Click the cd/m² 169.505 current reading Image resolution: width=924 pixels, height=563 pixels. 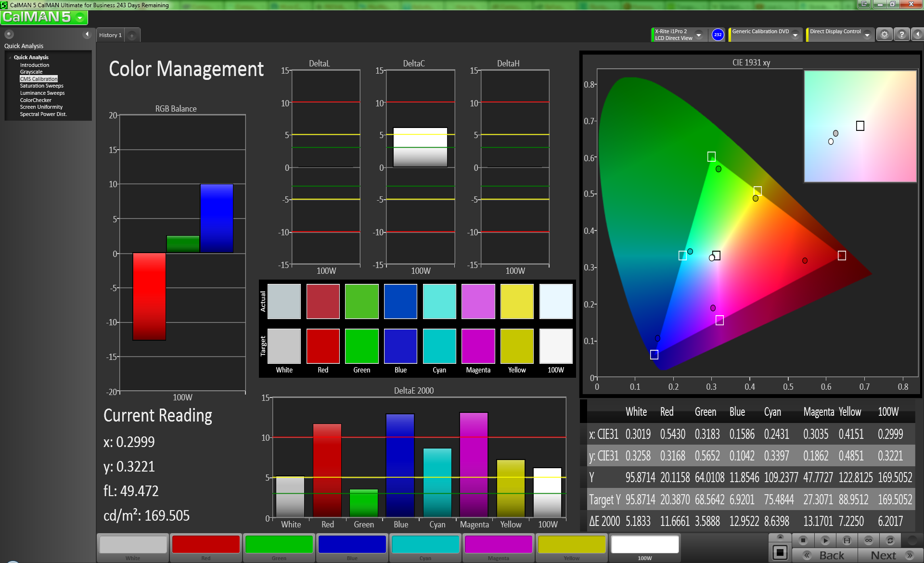(146, 516)
